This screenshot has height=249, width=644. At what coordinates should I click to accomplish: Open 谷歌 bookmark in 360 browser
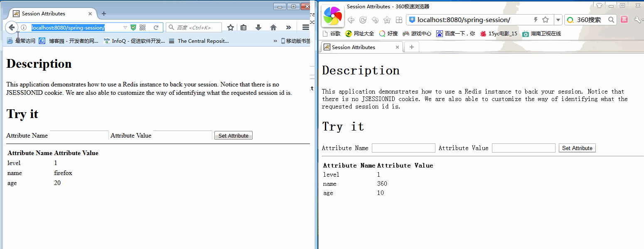coord(332,34)
